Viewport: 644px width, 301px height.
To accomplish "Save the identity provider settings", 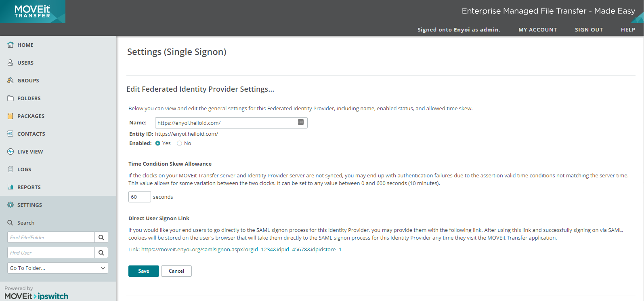I will (x=144, y=271).
